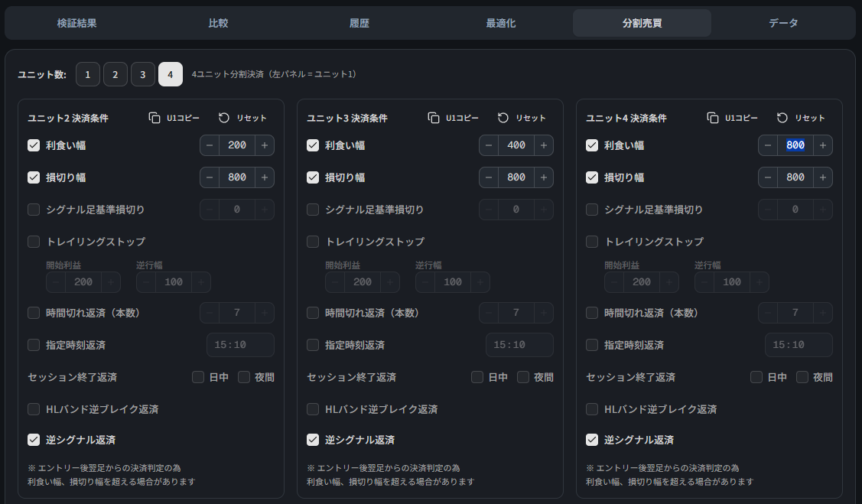Uncheck 逆シグナル返済 in ユニット3 panel
Viewport: 862px width, 504px height.
point(313,440)
